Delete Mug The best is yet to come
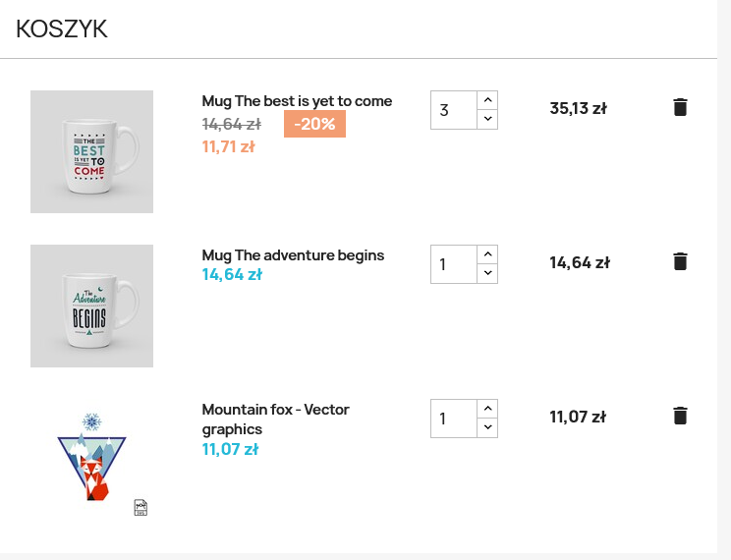 click(x=680, y=107)
